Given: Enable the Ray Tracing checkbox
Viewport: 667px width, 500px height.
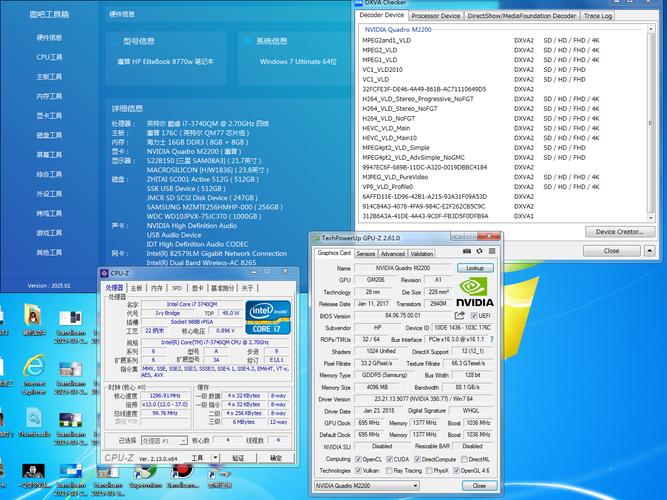Looking at the screenshot, I should [389, 470].
